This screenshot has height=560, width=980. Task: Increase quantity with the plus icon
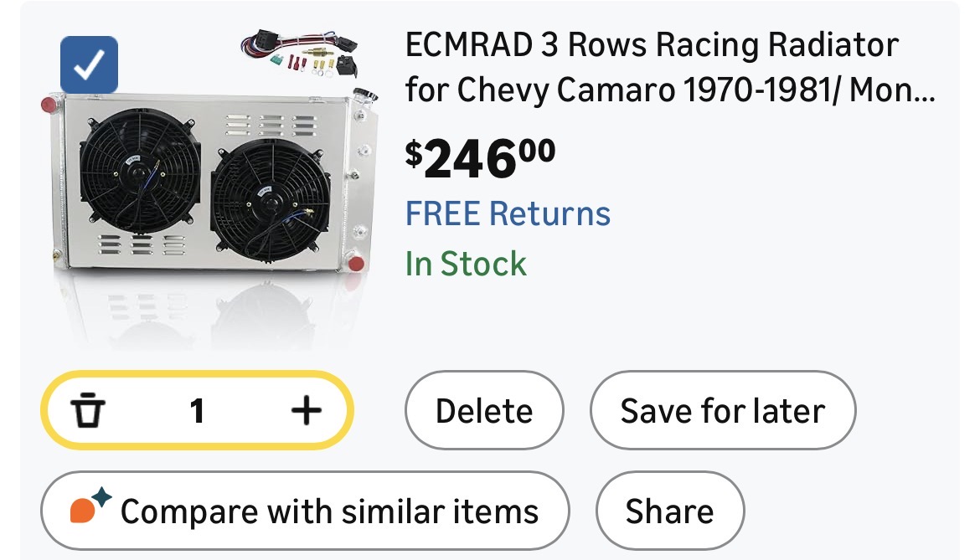coord(306,410)
